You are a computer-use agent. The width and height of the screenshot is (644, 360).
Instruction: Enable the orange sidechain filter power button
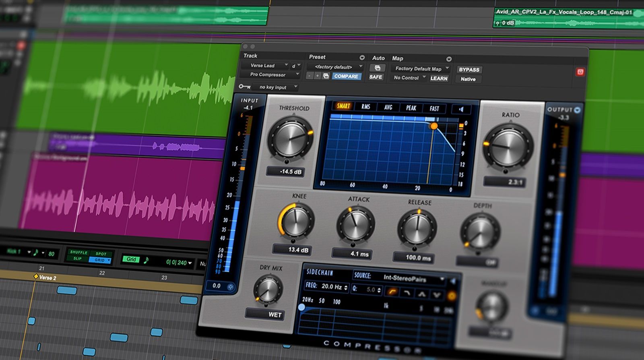(x=452, y=296)
